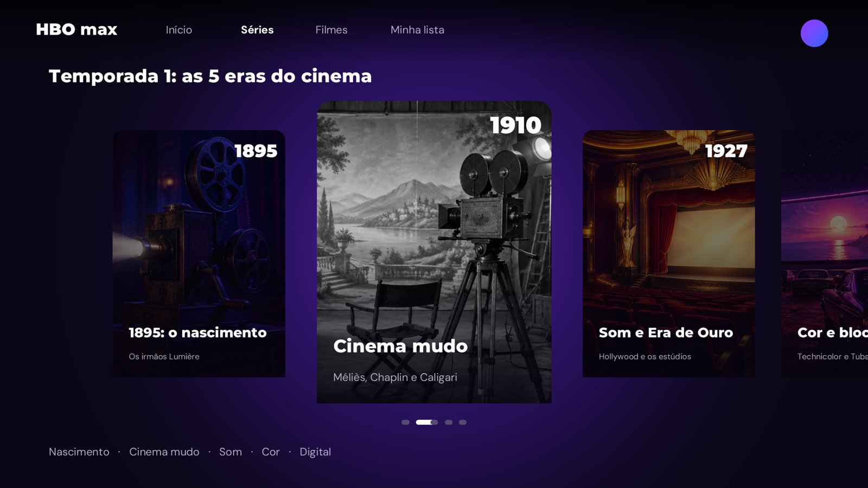Go to the Início menu item

coord(179,30)
